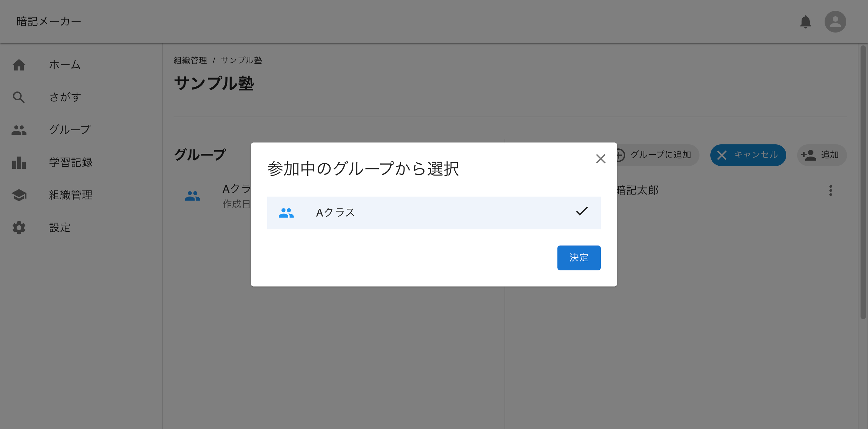Viewport: 868px width, 429px height.
Task: Click サンプル塾 breadcrumb link
Action: (x=241, y=60)
